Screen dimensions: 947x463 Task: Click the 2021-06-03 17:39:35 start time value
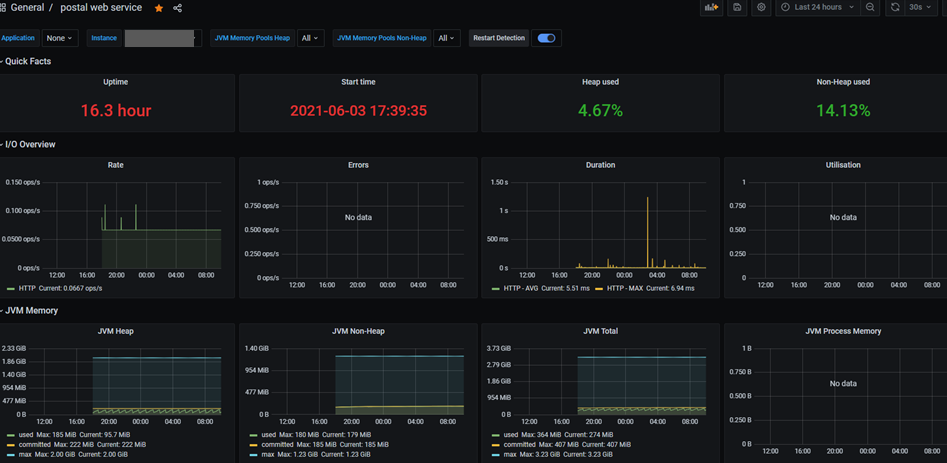pyautogui.click(x=358, y=111)
